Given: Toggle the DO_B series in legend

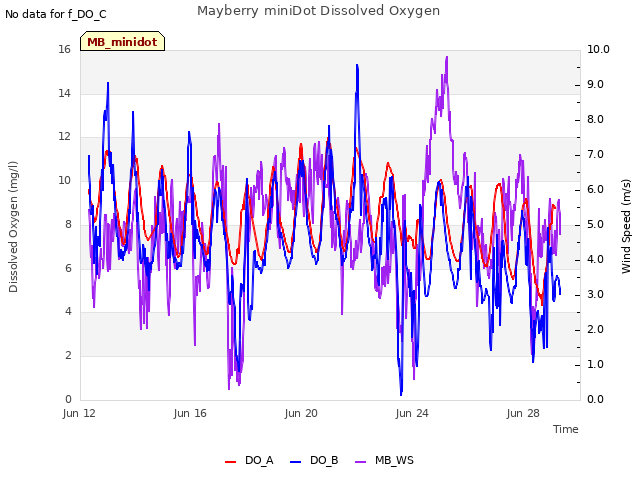Looking at the screenshot, I should point(314,460).
